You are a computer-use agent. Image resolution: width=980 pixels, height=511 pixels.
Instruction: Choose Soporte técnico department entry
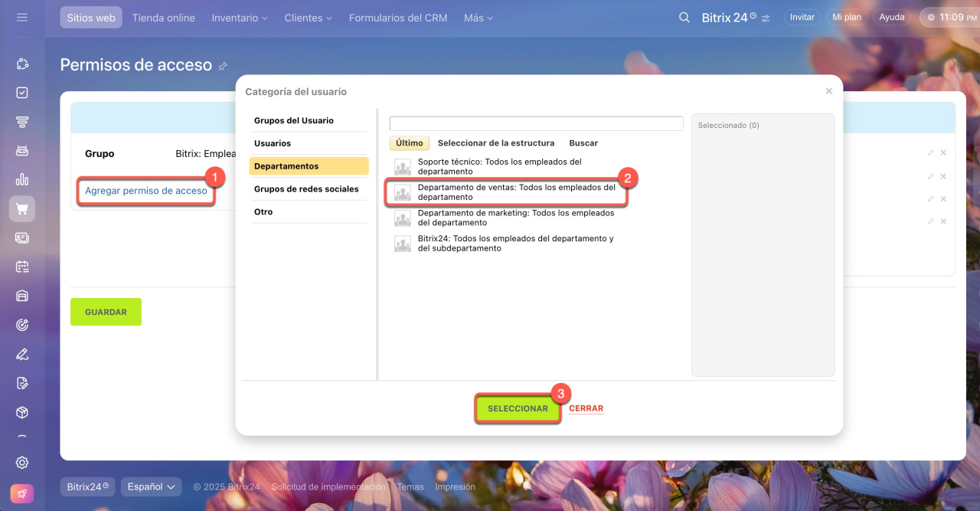[x=499, y=166]
